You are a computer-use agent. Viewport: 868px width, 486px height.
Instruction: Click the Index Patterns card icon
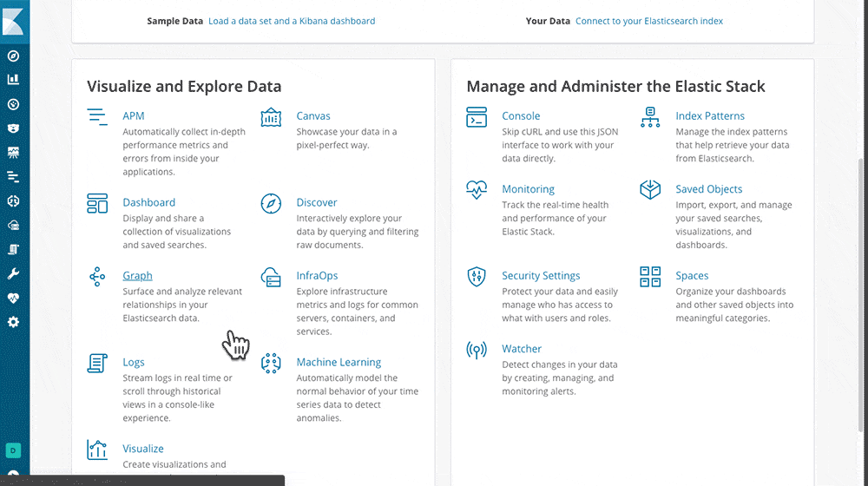pyautogui.click(x=650, y=117)
